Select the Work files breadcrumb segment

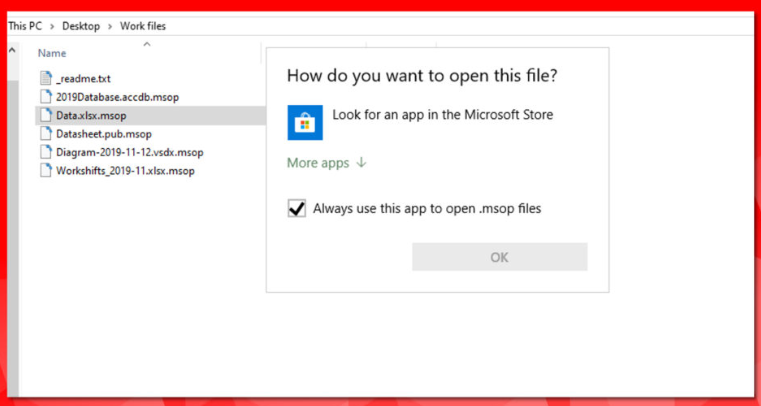142,26
